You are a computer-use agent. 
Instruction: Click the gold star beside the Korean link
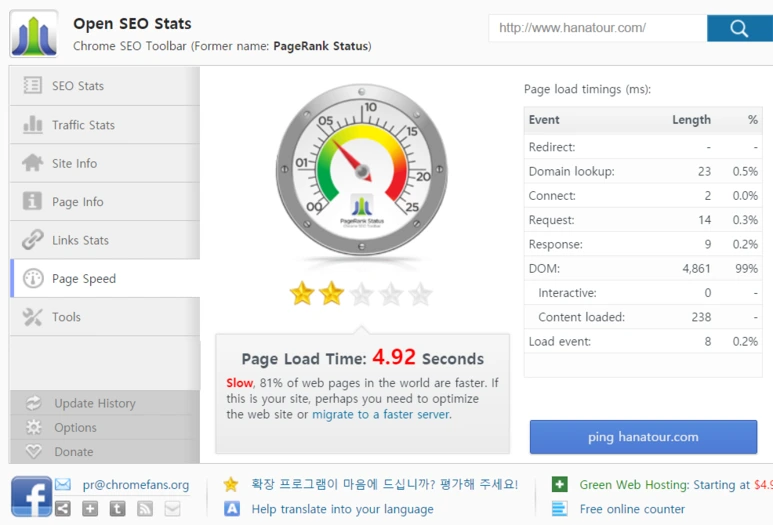[231, 484]
